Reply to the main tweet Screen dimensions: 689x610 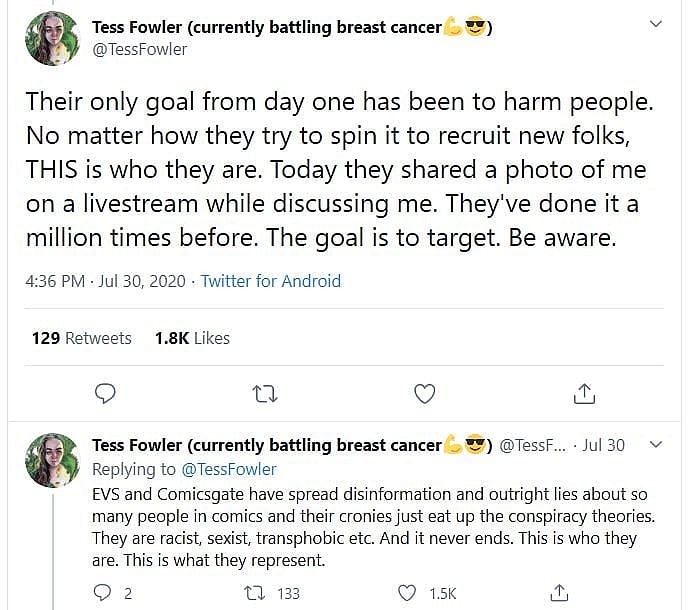click(105, 394)
